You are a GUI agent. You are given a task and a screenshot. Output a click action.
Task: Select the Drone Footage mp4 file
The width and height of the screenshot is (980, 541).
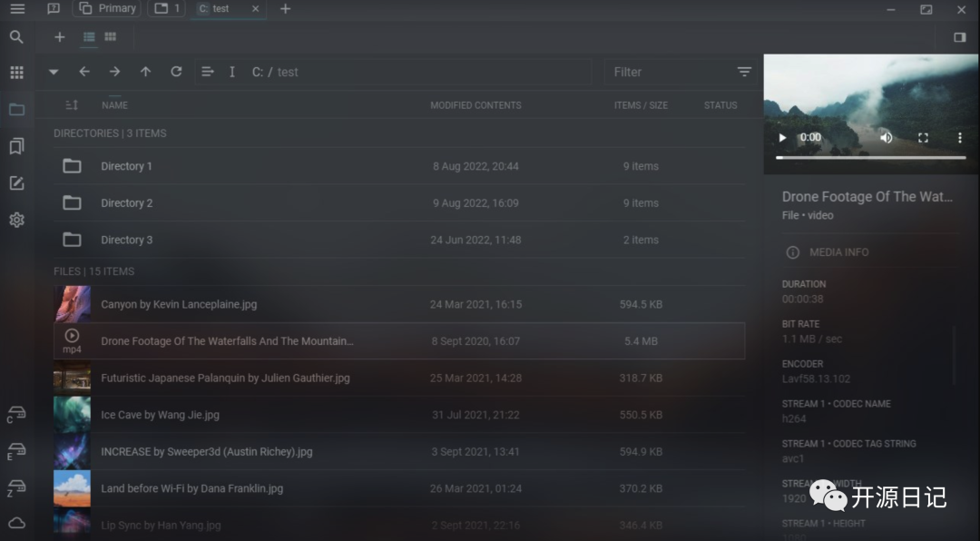399,341
